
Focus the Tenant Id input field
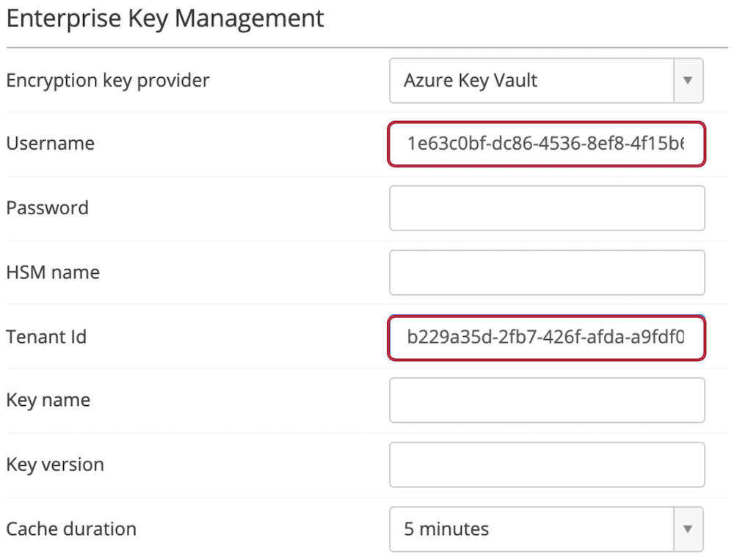point(547,338)
